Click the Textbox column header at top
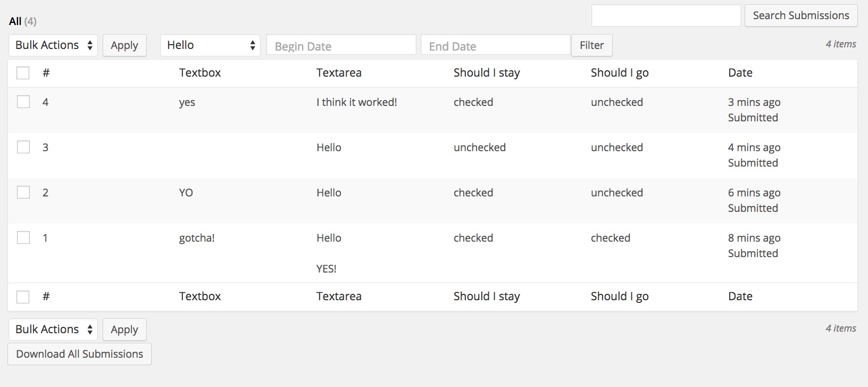Viewport: 868px width, 387px height. 200,73
